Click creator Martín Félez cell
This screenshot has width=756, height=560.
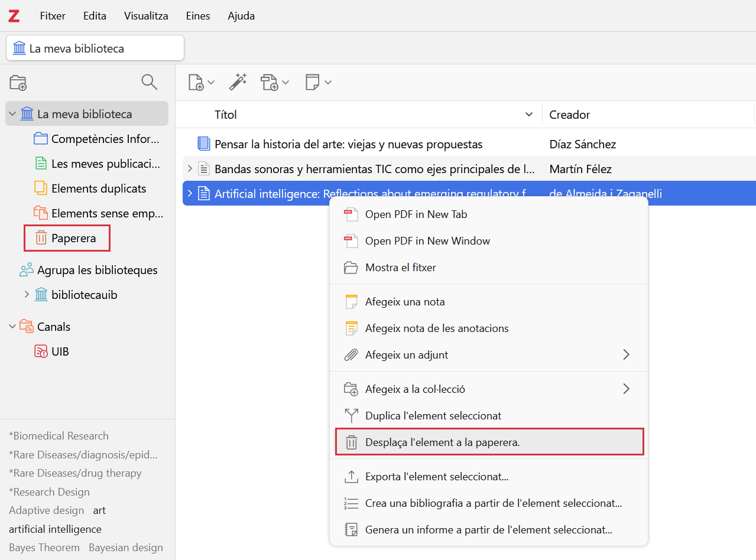580,169
